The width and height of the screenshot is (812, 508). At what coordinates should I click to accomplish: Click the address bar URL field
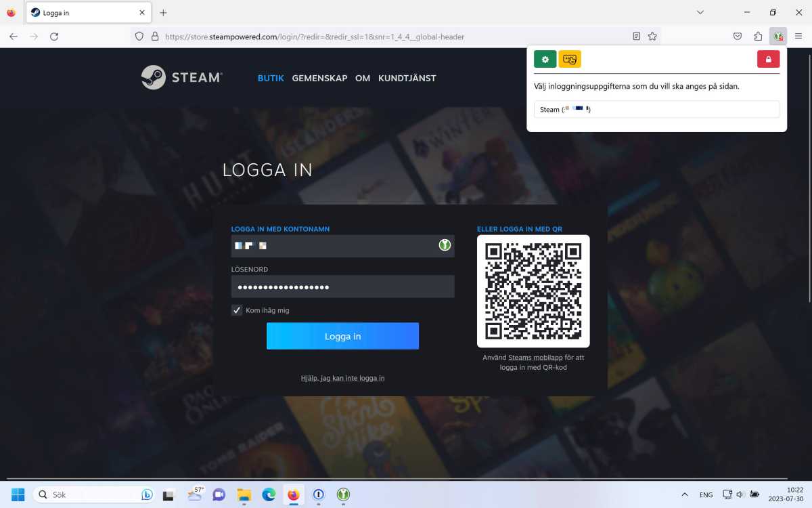coord(396,37)
